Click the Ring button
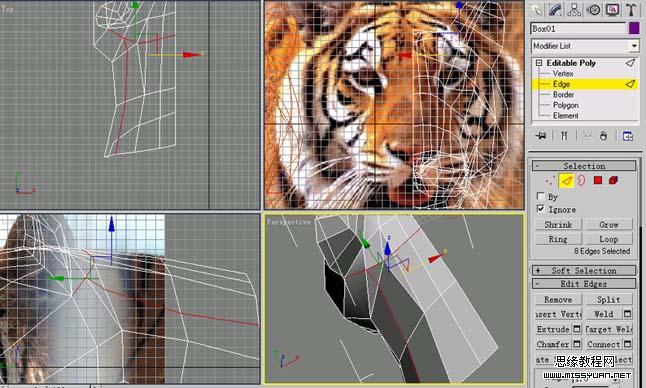The height and width of the screenshot is (388, 646). click(x=558, y=239)
